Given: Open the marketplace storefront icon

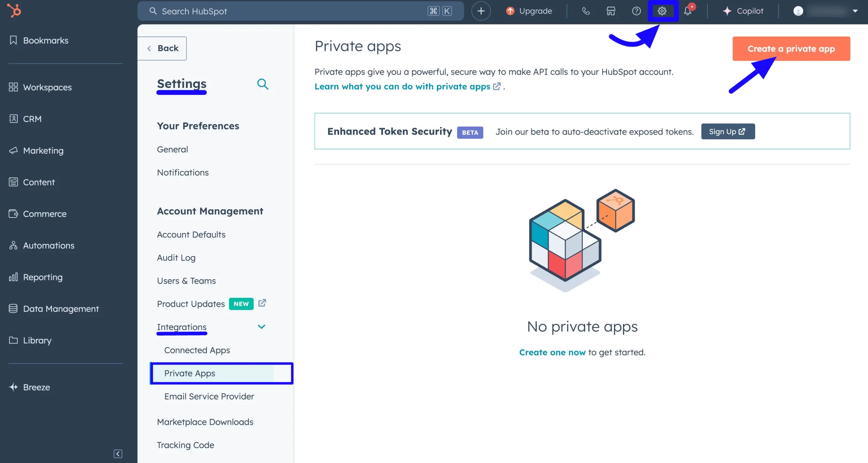Looking at the screenshot, I should [x=611, y=11].
